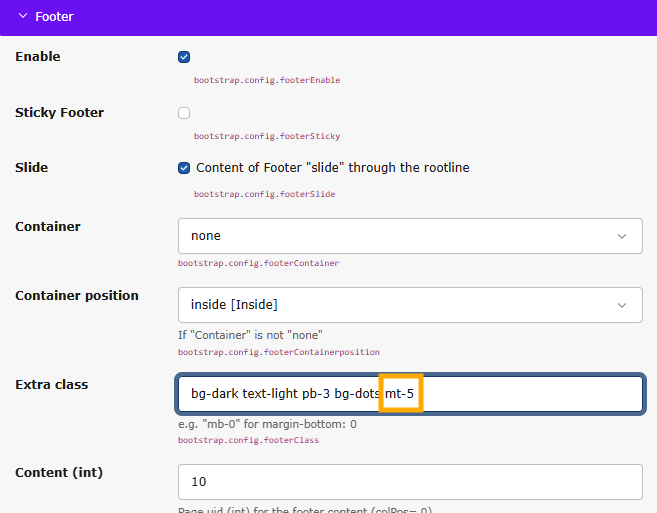
Task: Click the bootstrap.config.footerContainerposition constant name
Action: click(x=278, y=352)
